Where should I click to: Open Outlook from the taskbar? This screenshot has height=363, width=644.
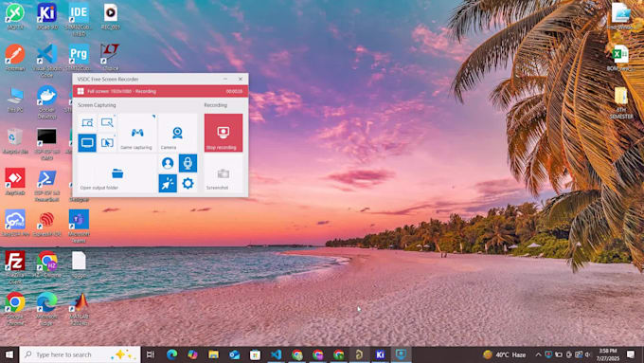235,354
